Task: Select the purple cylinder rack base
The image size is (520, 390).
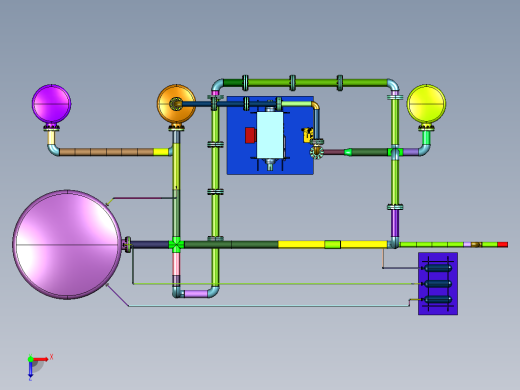Action: point(438,284)
